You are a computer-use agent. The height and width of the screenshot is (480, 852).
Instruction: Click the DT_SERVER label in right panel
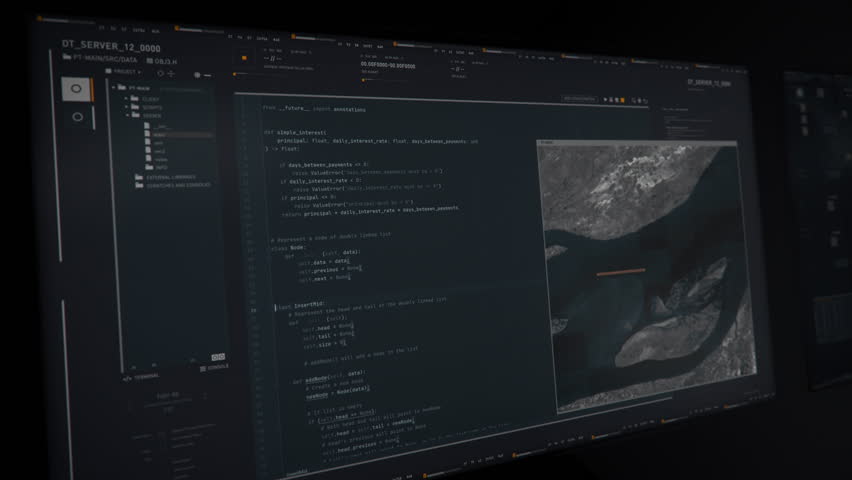pyautogui.click(x=709, y=83)
